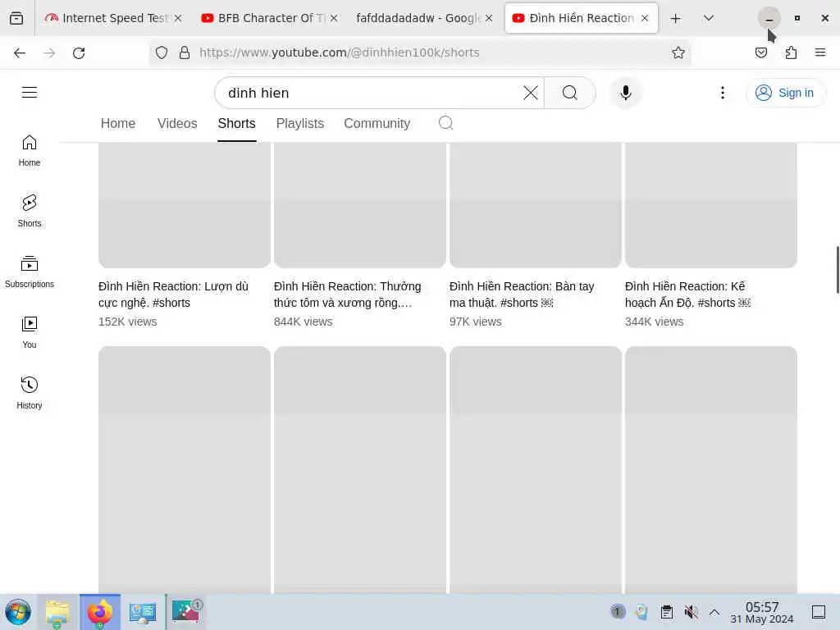This screenshot has height=630, width=840.
Task: Open Shorts from the left sidebar
Action: pyautogui.click(x=30, y=211)
